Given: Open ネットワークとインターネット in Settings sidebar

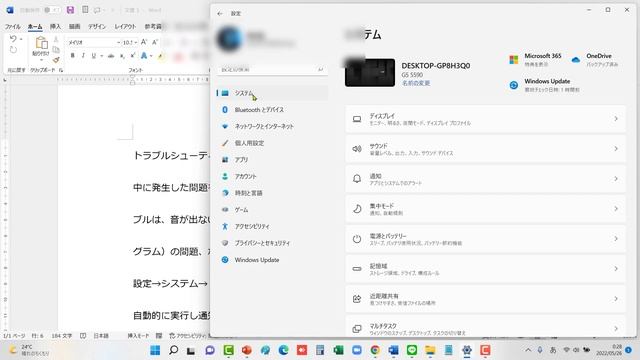Looking at the screenshot, I should (x=272, y=127).
